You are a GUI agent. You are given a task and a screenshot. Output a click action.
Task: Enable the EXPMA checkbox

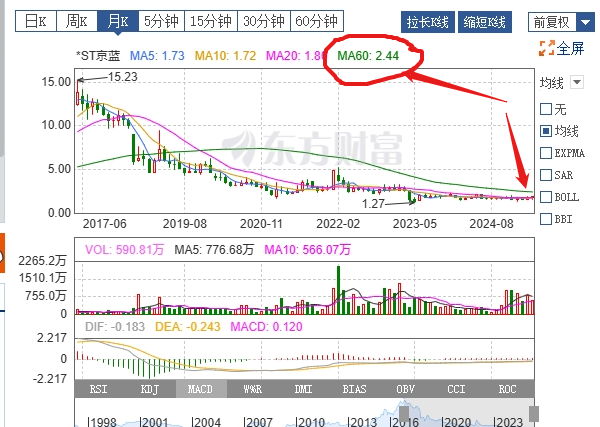click(x=546, y=153)
